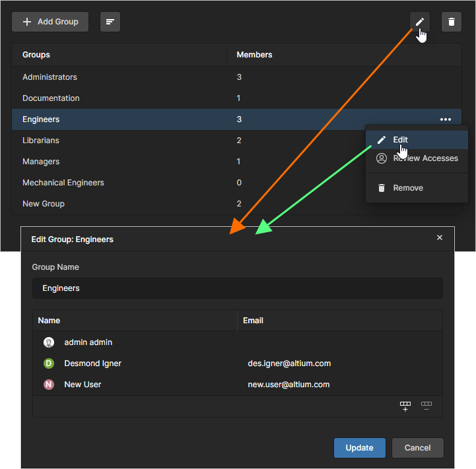Click the Add Group button
This screenshot has height=469, width=476.
[50, 22]
